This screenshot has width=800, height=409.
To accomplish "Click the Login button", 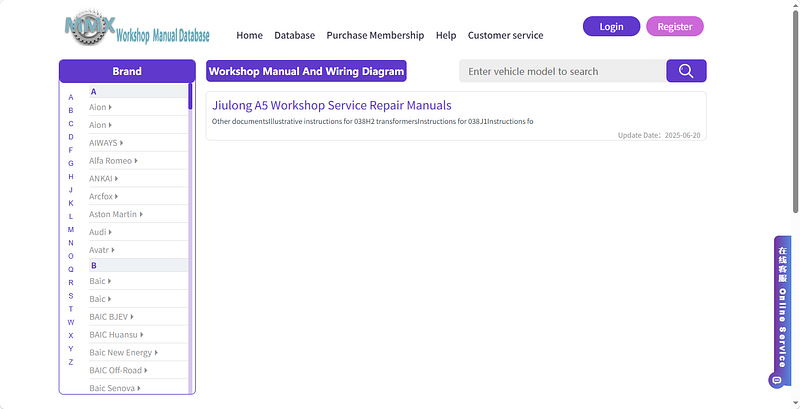I will 611,27.
